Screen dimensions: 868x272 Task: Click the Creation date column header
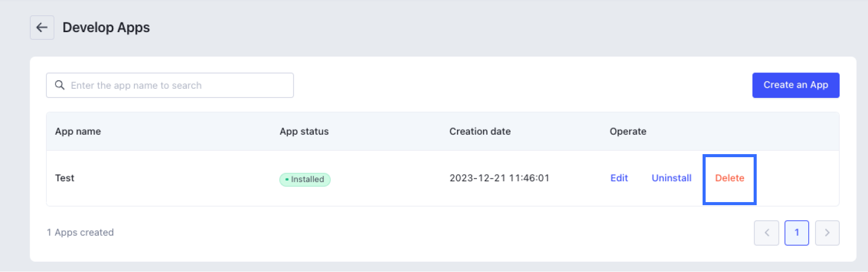[480, 132]
